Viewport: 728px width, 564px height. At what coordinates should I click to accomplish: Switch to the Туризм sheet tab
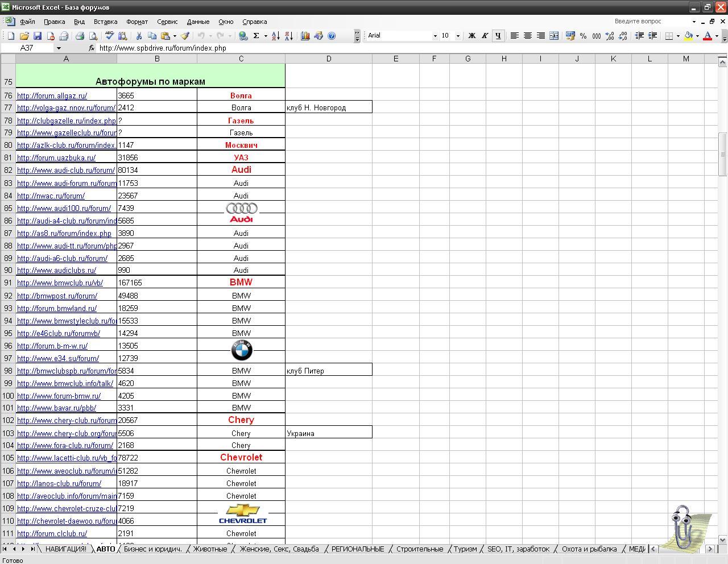pos(465,549)
